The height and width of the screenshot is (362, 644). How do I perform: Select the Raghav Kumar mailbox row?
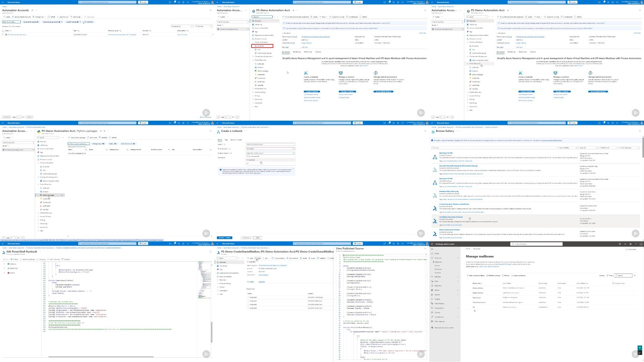pos(551,293)
